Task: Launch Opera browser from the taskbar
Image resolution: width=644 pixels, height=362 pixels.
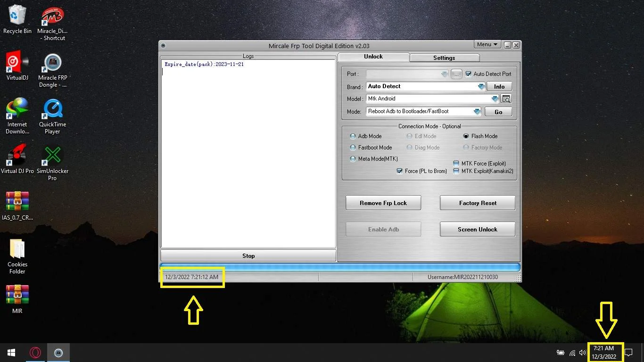Action: tap(35, 353)
